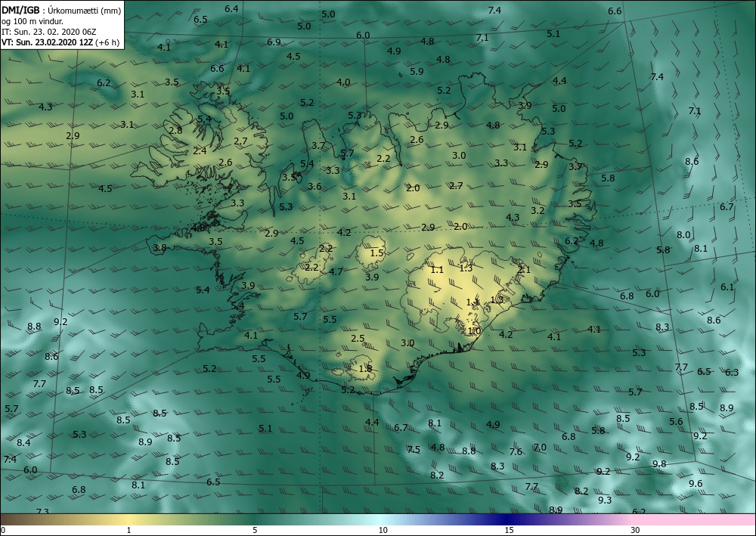756x536 pixels.
Task: Click the 5.9 value on the map
Action: pyautogui.click(x=417, y=72)
